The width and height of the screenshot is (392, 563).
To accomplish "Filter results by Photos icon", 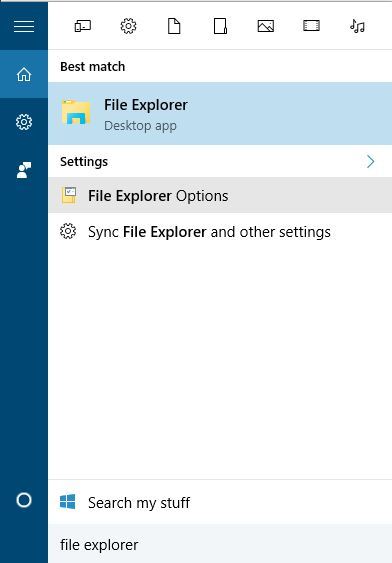I will [x=266, y=26].
